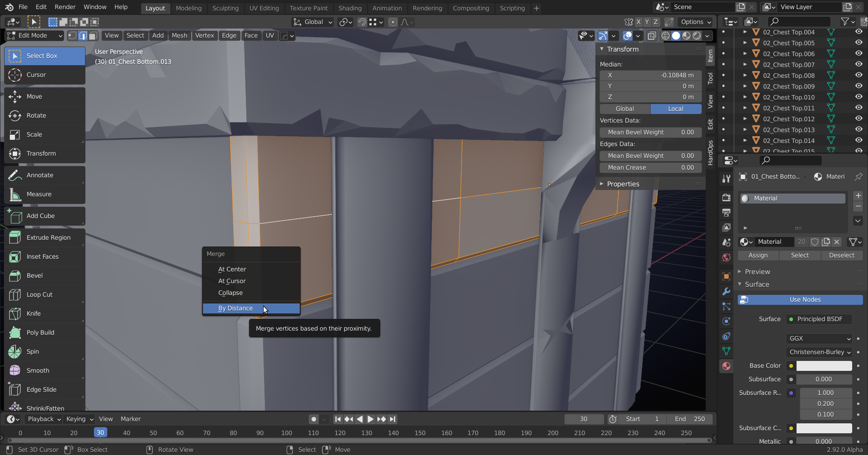Open Modifier Properties with the wrench icon
Viewport: 868px width, 455px height.
tap(726, 291)
